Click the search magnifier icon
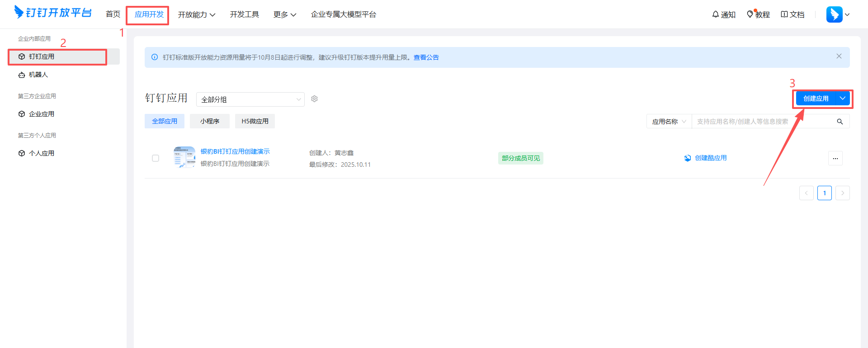 click(x=840, y=122)
